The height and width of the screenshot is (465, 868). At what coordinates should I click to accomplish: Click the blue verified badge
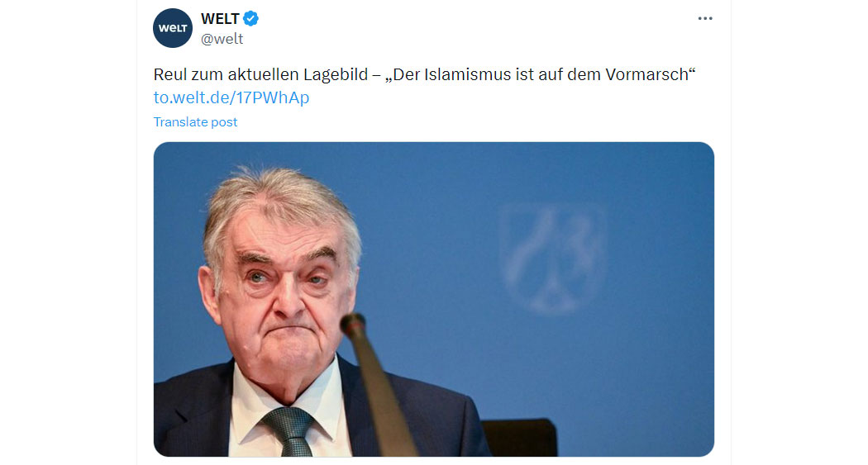click(250, 19)
